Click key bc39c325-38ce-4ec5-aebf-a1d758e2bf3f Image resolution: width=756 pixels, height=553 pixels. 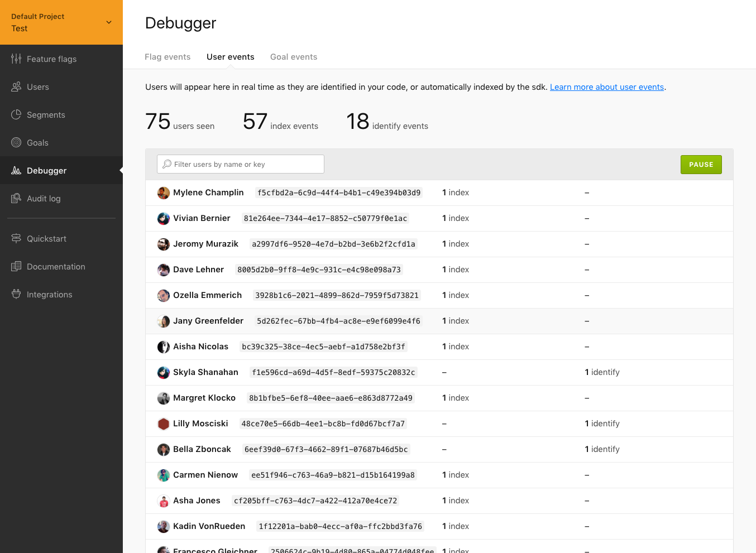click(323, 347)
